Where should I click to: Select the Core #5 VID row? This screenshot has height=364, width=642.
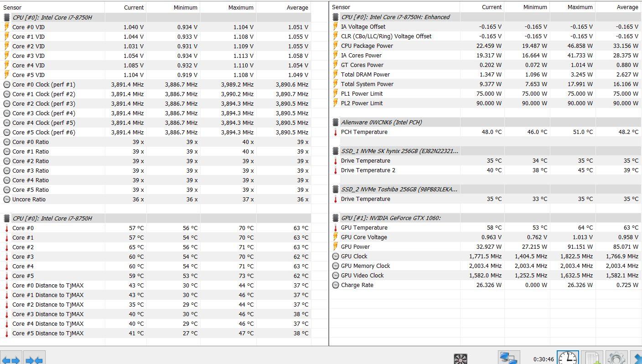(155, 75)
